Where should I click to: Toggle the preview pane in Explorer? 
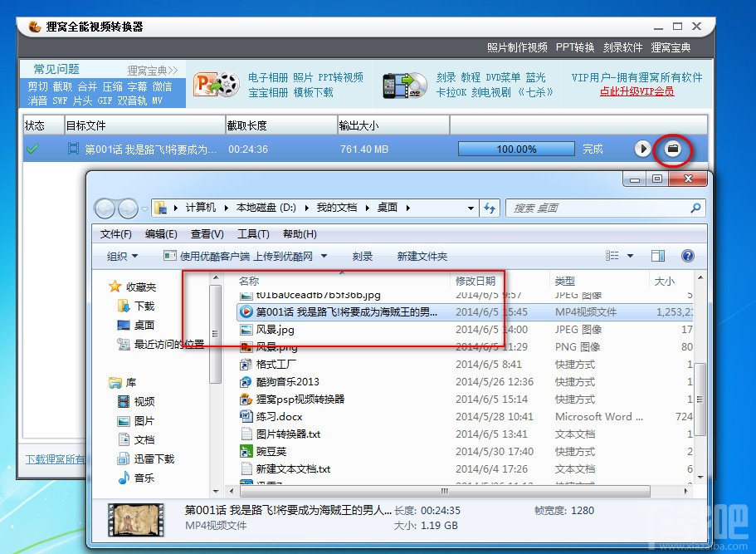tap(657, 256)
